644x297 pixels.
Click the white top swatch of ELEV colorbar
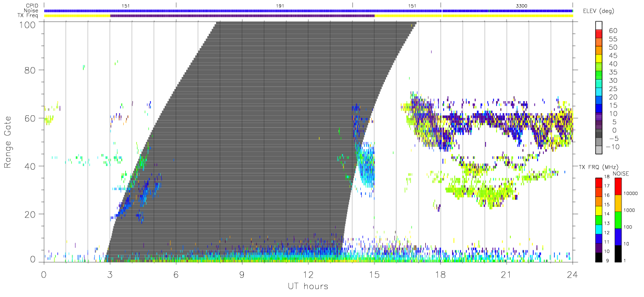[x=599, y=26]
